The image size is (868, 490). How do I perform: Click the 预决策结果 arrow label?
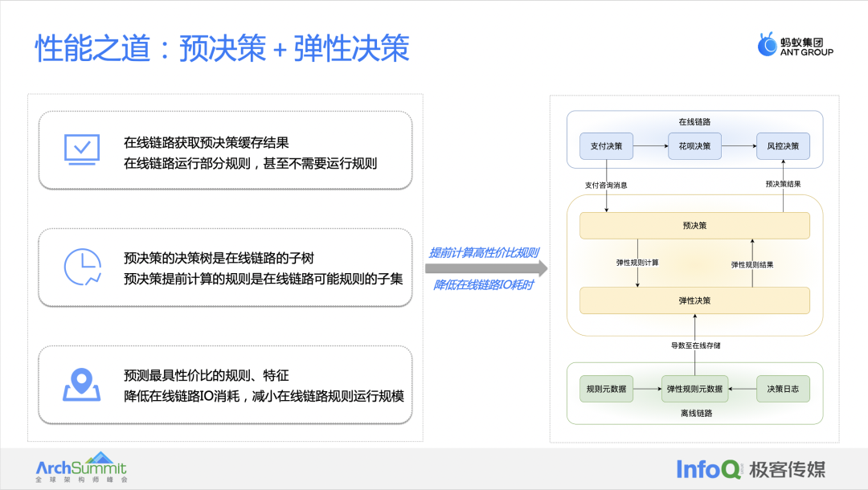click(784, 184)
